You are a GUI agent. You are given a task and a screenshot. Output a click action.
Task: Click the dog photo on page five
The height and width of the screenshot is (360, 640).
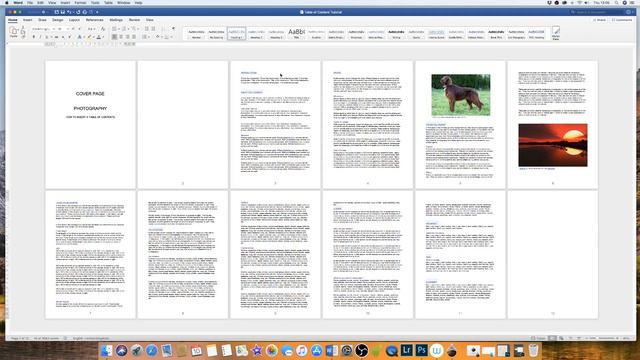(x=460, y=95)
